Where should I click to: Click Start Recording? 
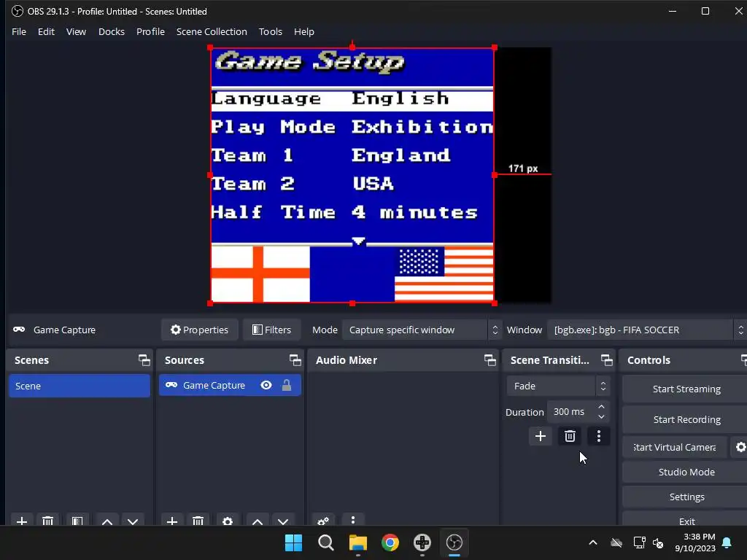(686, 419)
